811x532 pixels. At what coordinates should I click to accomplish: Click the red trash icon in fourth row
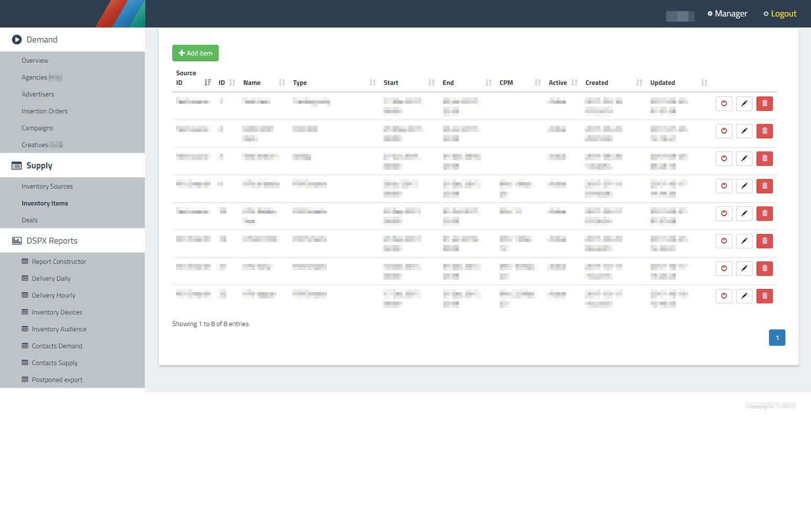(764, 186)
